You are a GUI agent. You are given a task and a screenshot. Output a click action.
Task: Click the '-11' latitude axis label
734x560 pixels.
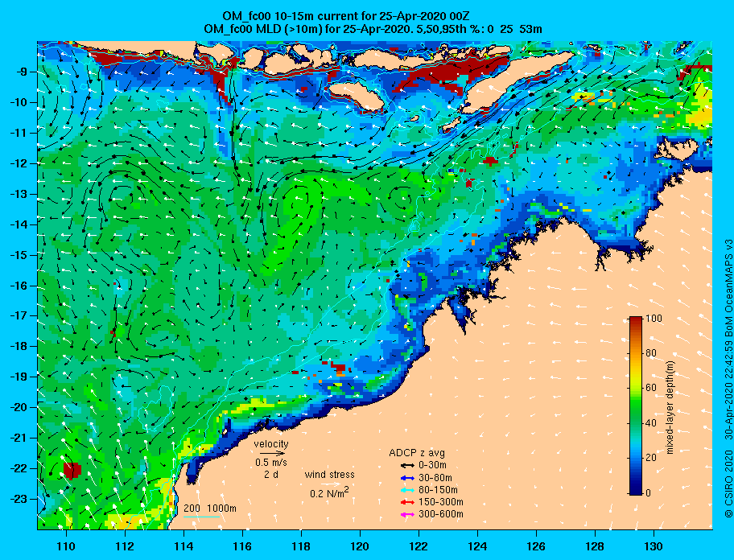(19, 133)
